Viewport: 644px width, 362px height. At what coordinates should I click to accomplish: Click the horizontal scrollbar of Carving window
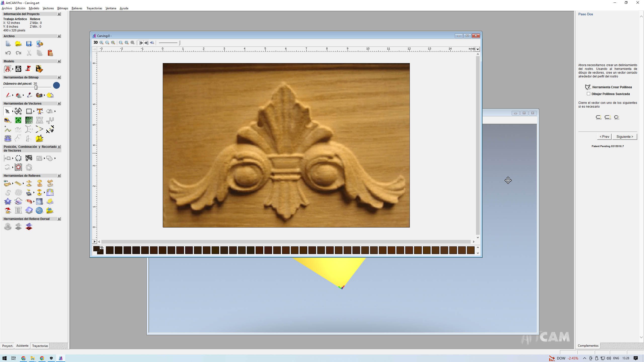(x=286, y=242)
